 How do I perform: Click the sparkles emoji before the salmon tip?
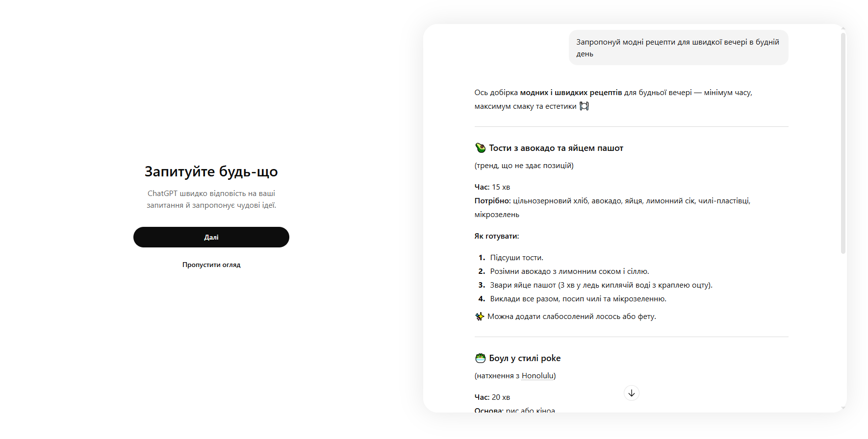[x=480, y=317]
